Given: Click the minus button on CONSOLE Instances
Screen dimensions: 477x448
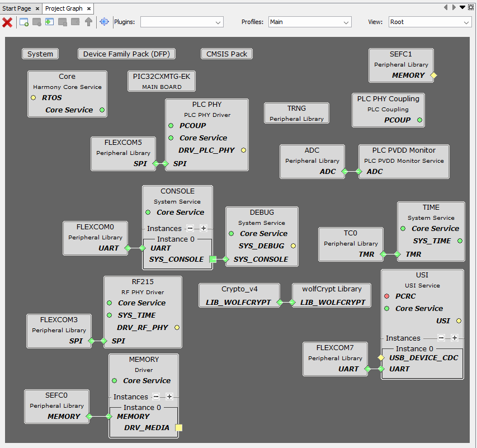Looking at the screenshot, I should point(190,228).
